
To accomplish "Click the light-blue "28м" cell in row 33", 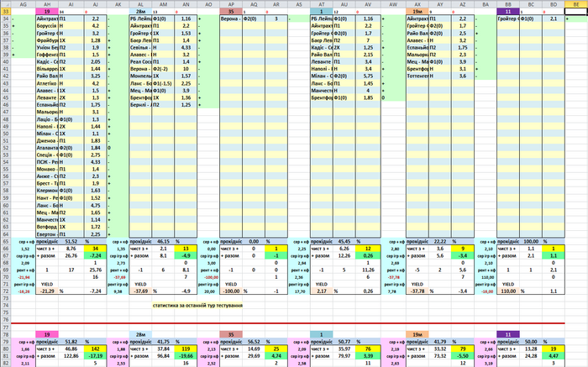I will (140, 12).
